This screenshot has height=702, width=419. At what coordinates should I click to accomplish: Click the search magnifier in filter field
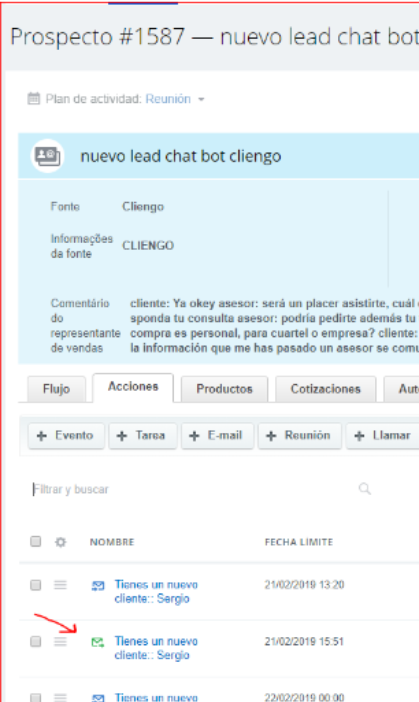pyautogui.click(x=365, y=488)
